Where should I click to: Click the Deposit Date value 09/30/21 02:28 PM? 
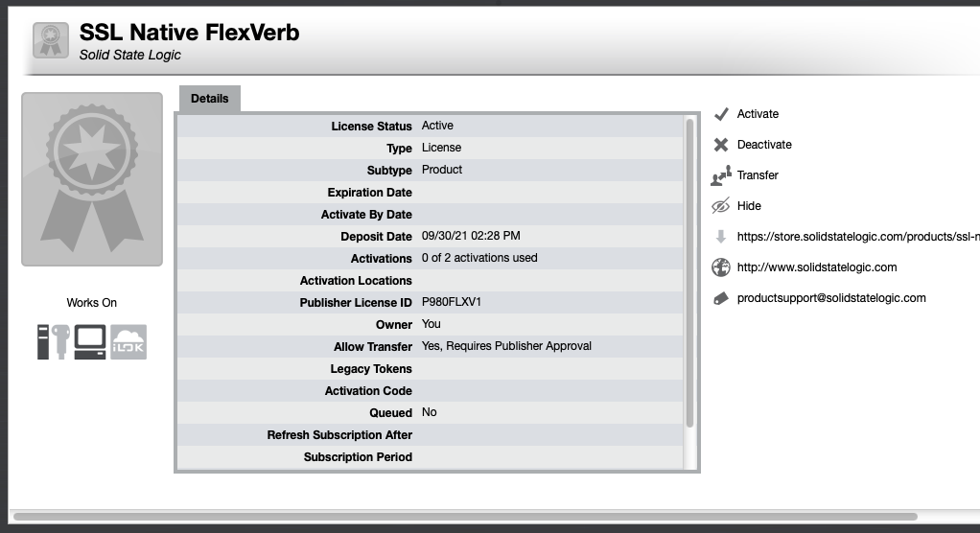(x=471, y=236)
